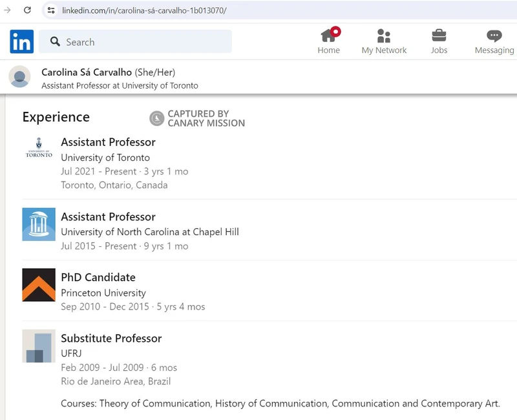The width and height of the screenshot is (517, 420).
Task: Open University of North Carolina at Chapel Hill link
Action: pyautogui.click(x=150, y=232)
